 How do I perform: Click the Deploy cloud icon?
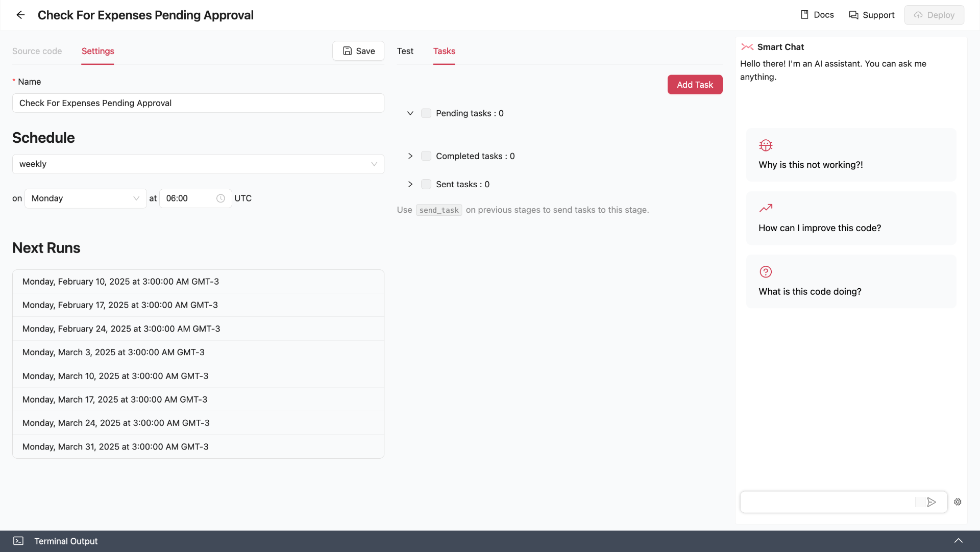pos(918,15)
